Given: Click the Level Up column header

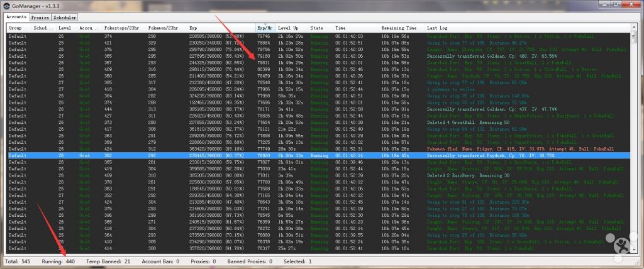Looking at the screenshot, I should tap(288, 28).
